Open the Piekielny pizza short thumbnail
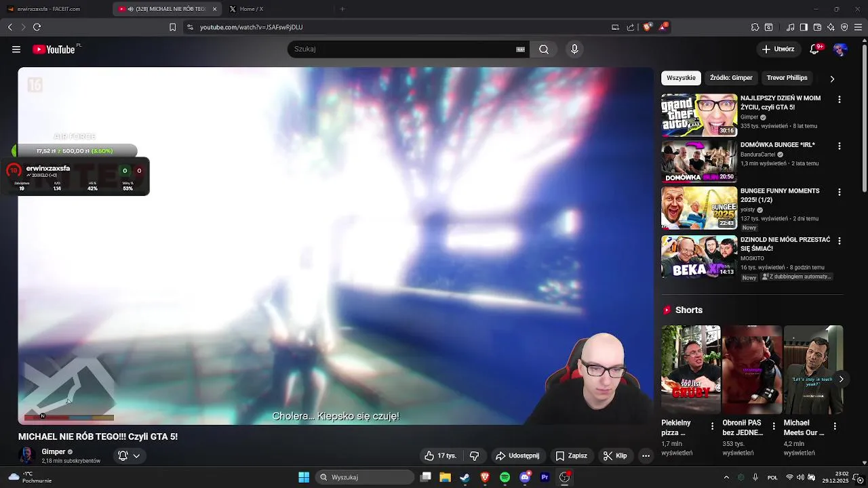Viewport: 868px width, 488px height. point(691,369)
